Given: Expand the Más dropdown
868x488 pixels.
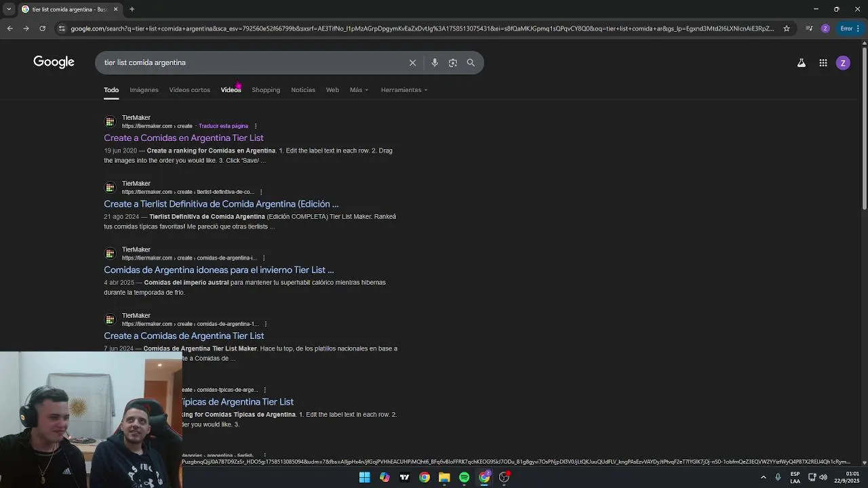Looking at the screenshot, I should [x=359, y=89].
